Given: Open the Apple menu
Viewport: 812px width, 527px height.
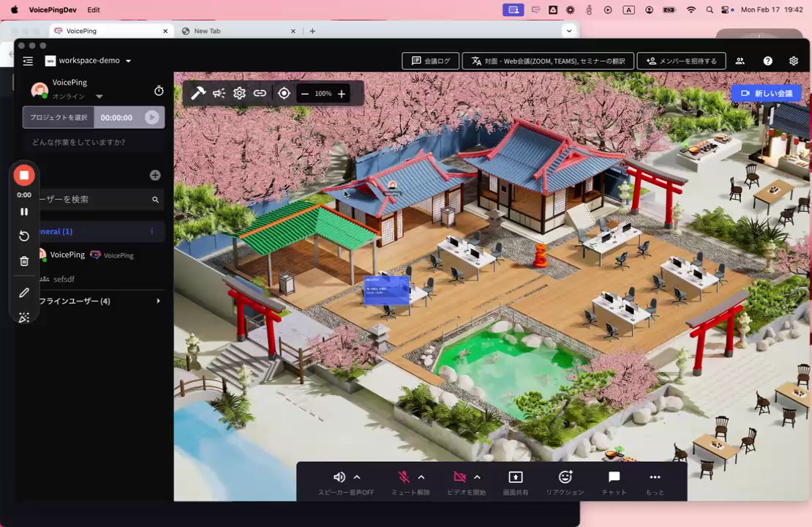Looking at the screenshot, I should 15,10.
